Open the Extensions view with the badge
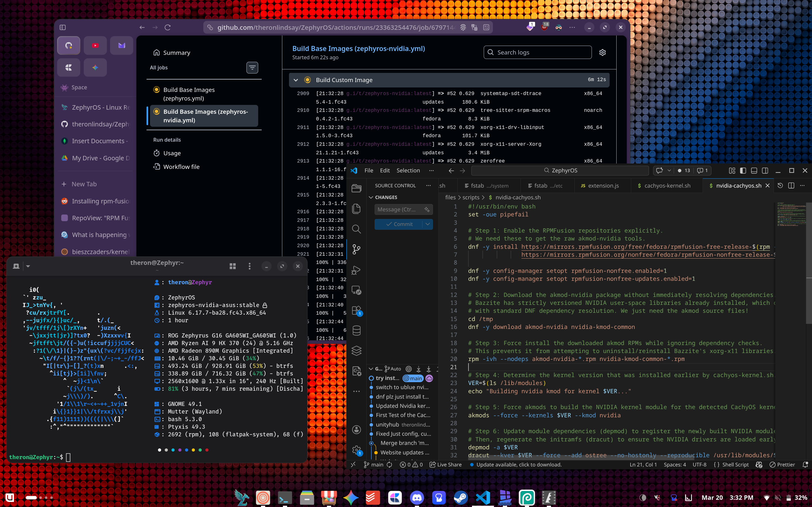Screen dimensions: 812x507 coord(356,310)
